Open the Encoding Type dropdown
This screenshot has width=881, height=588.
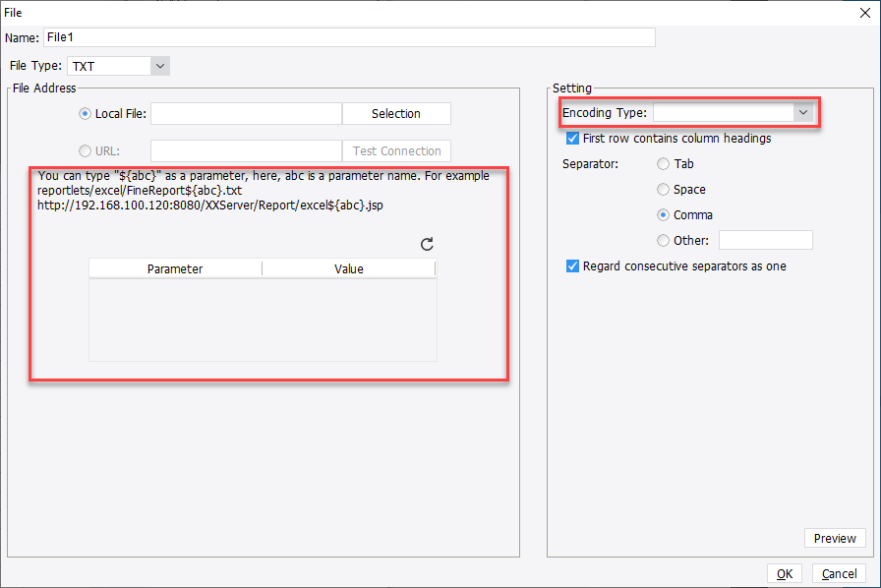pyautogui.click(x=803, y=112)
